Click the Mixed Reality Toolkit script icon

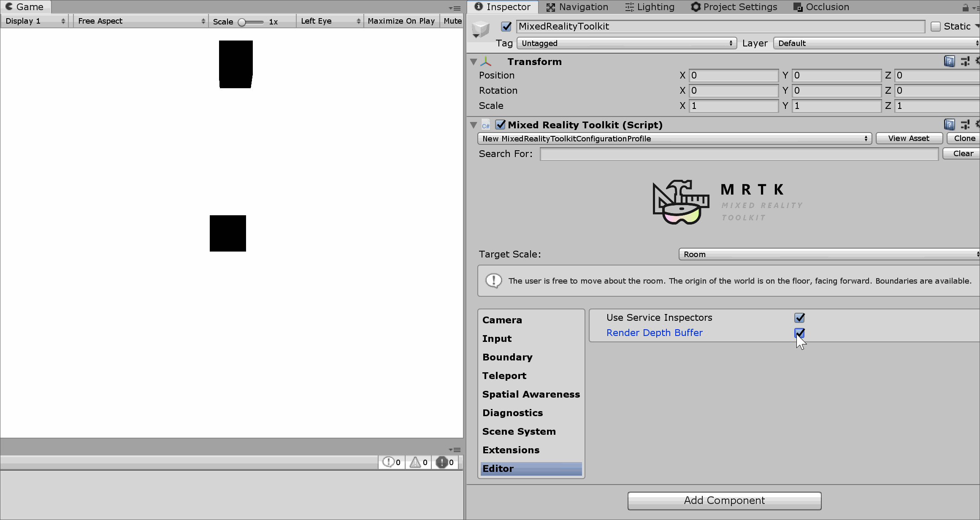(x=487, y=125)
